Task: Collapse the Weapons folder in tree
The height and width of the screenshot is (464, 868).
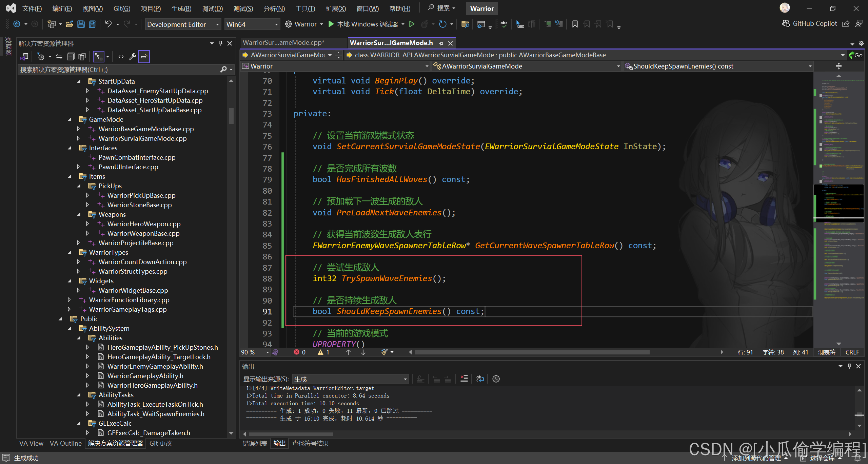Action: click(79, 214)
